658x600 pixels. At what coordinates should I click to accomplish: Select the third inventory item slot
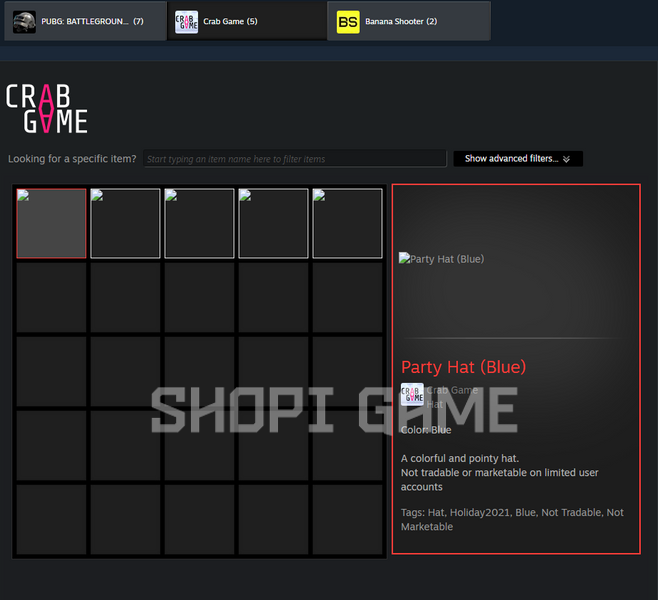pyautogui.click(x=199, y=223)
